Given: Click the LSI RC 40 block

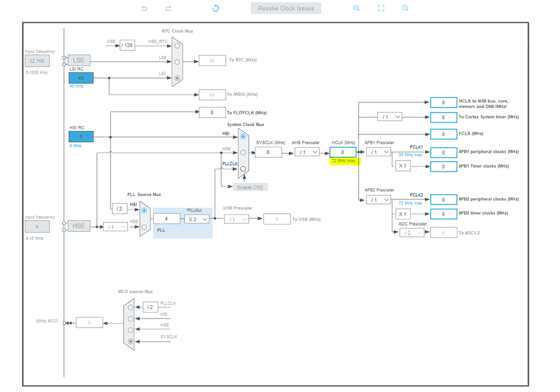Looking at the screenshot, I should tap(81, 78).
